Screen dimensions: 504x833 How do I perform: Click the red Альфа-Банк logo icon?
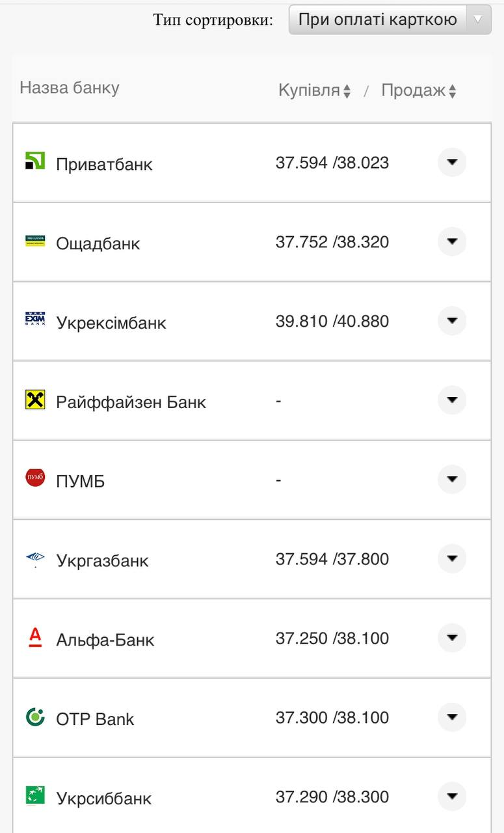tap(35, 637)
